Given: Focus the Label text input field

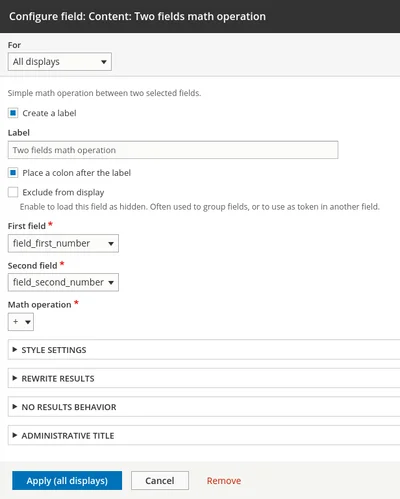Looking at the screenshot, I should coord(173,150).
